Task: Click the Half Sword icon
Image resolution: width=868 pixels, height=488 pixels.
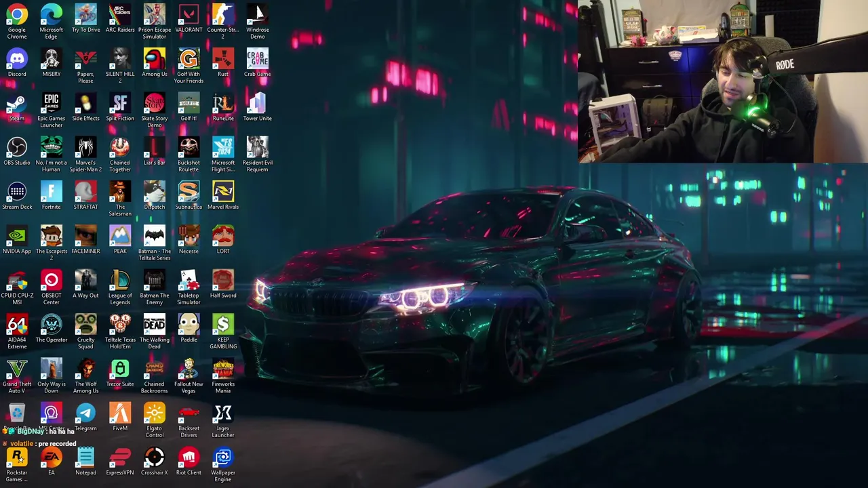Action: [223, 281]
